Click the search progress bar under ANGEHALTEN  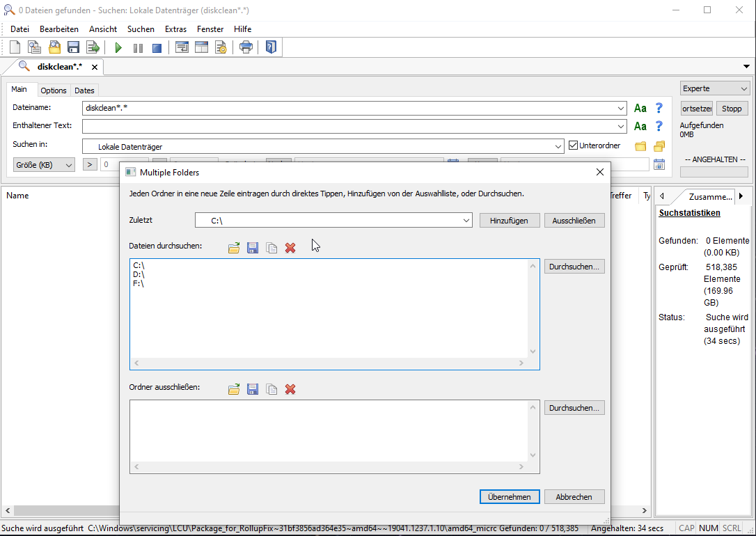pos(714,172)
